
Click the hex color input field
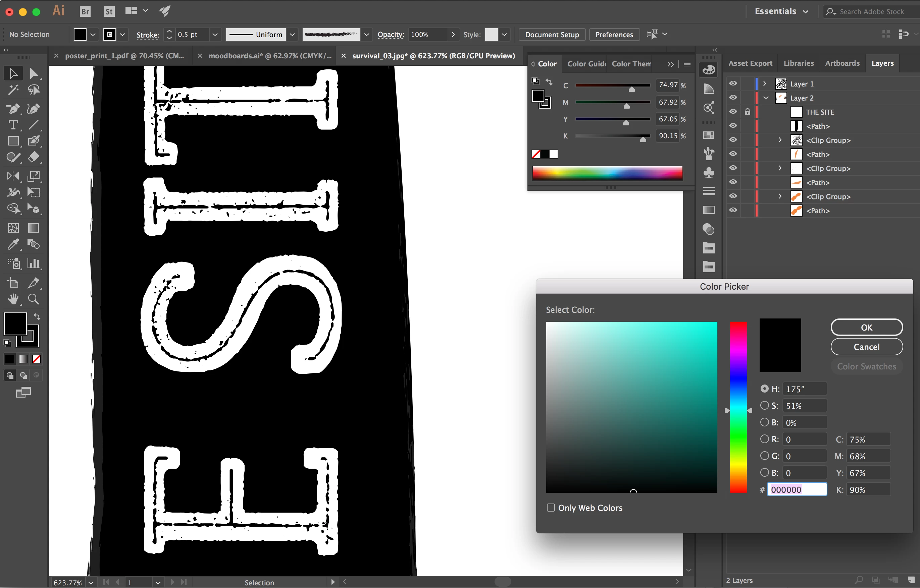click(x=797, y=489)
